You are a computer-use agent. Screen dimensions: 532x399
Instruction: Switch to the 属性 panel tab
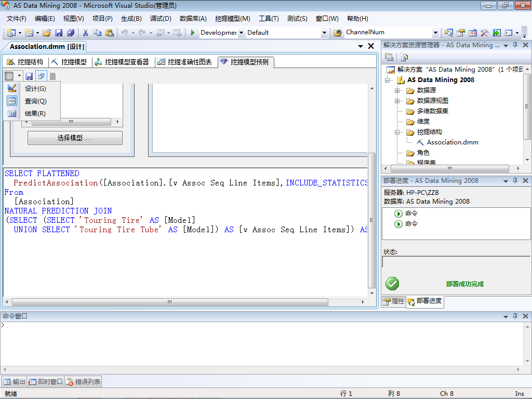pos(394,301)
